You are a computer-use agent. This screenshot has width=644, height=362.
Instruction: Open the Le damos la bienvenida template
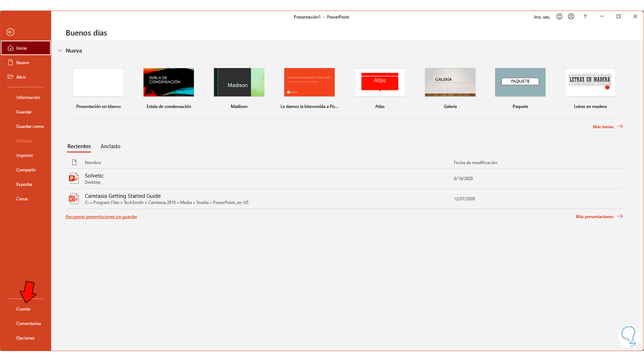(x=309, y=82)
